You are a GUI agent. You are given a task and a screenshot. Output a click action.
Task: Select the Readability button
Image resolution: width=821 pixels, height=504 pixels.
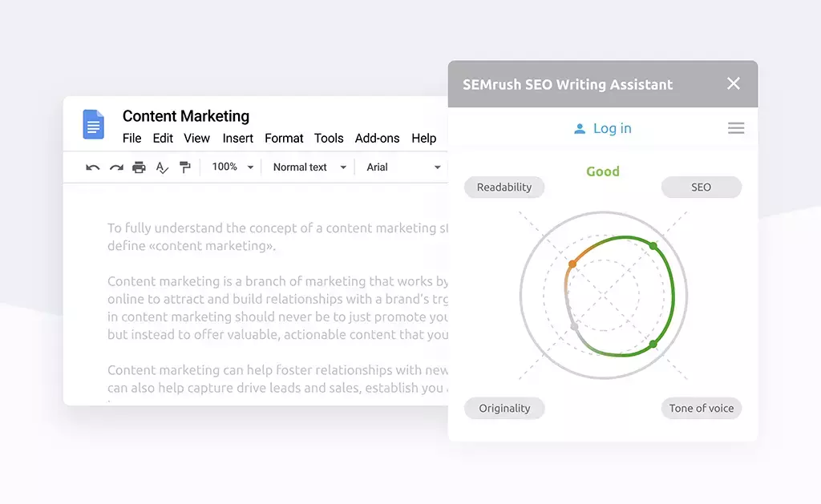click(x=504, y=187)
